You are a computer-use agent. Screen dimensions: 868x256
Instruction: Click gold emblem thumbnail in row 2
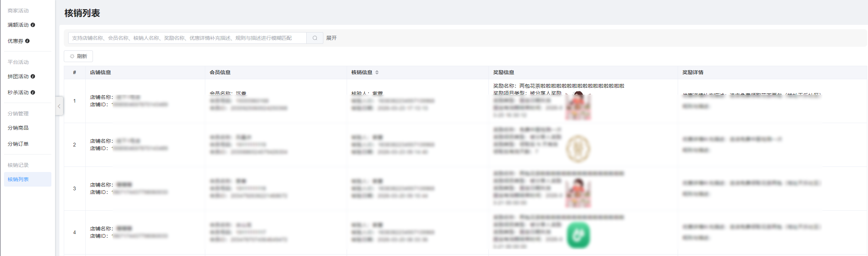tap(578, 149)
